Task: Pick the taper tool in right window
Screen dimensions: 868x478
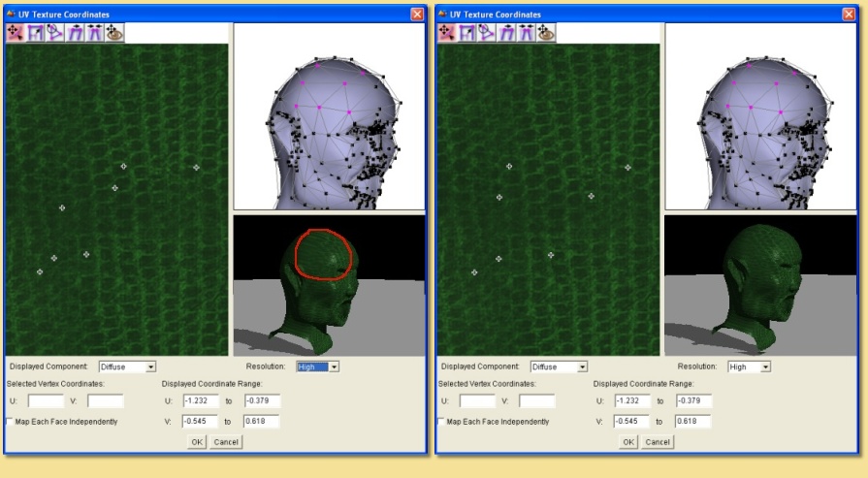Action: [526, 33]
